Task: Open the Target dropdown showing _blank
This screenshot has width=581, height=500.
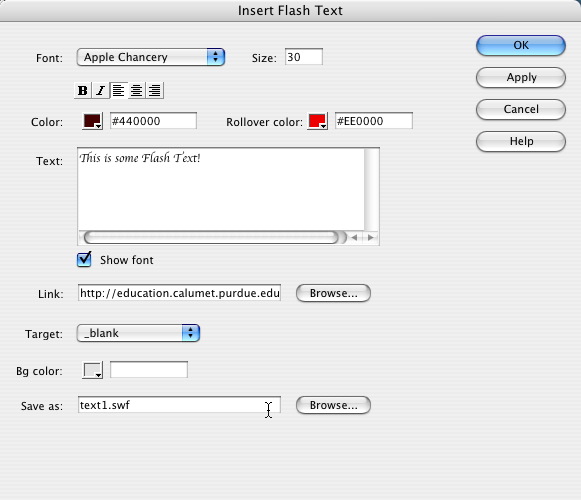Action: (x=138, y=333)
